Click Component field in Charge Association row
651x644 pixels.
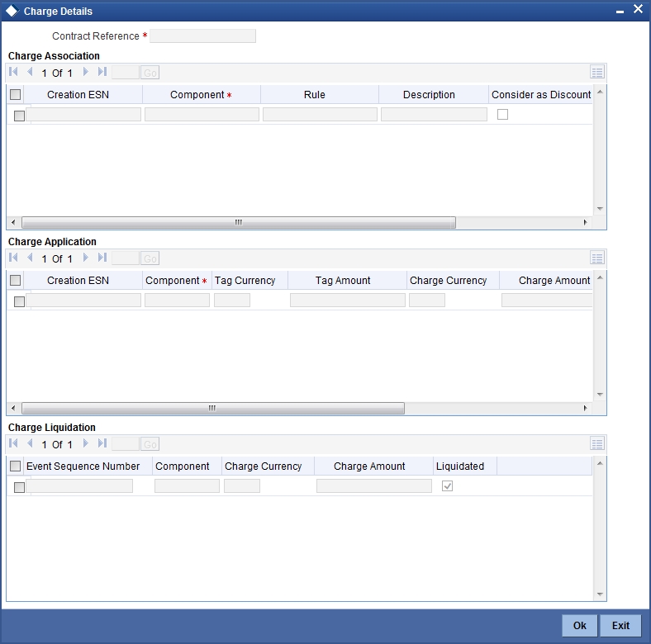202,115
